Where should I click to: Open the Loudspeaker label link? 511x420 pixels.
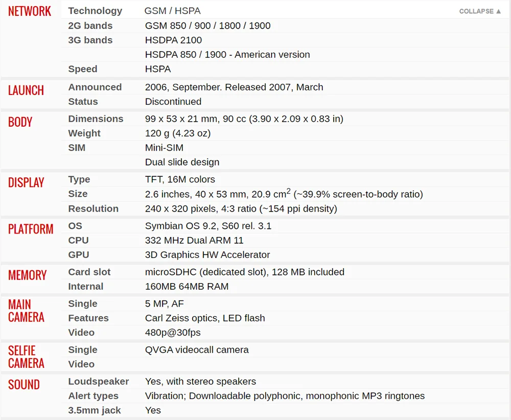coord(99,382)
